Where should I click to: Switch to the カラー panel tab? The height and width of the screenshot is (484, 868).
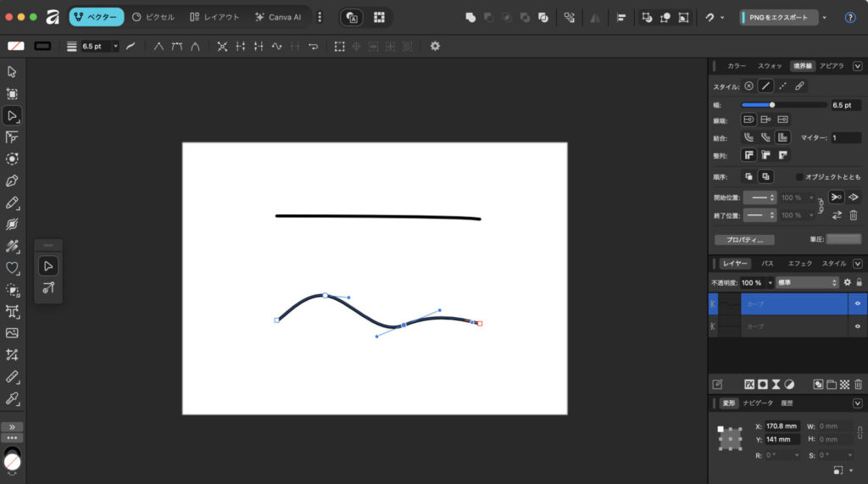click(x=737, y=65)
